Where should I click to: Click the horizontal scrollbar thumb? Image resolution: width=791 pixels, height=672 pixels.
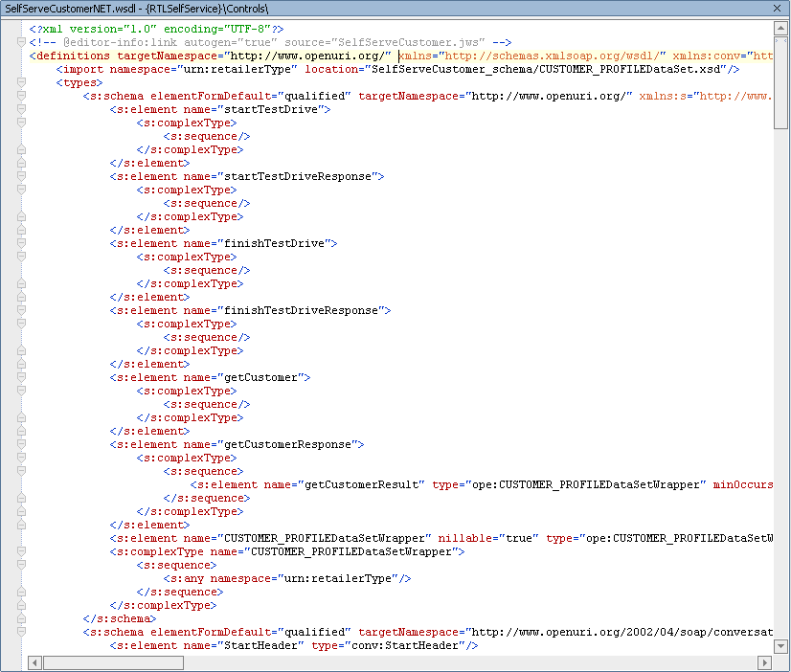pyautogui.click(x=113, y=662)
